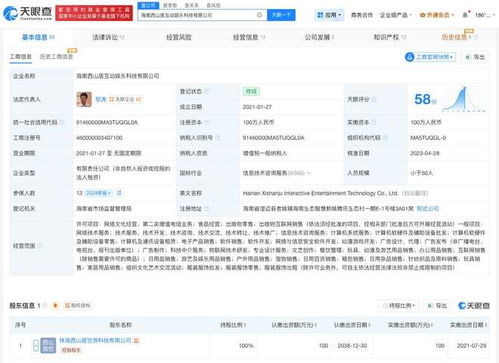499x363 pixels.
Task: Open the 186 user account menu
Action: pyautogui.click(x=484, y=15)
